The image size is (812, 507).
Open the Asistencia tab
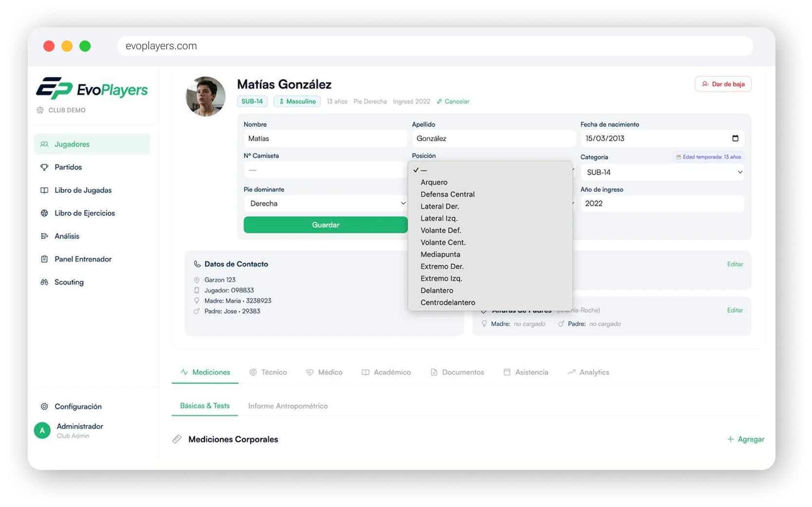coord(526,372)
